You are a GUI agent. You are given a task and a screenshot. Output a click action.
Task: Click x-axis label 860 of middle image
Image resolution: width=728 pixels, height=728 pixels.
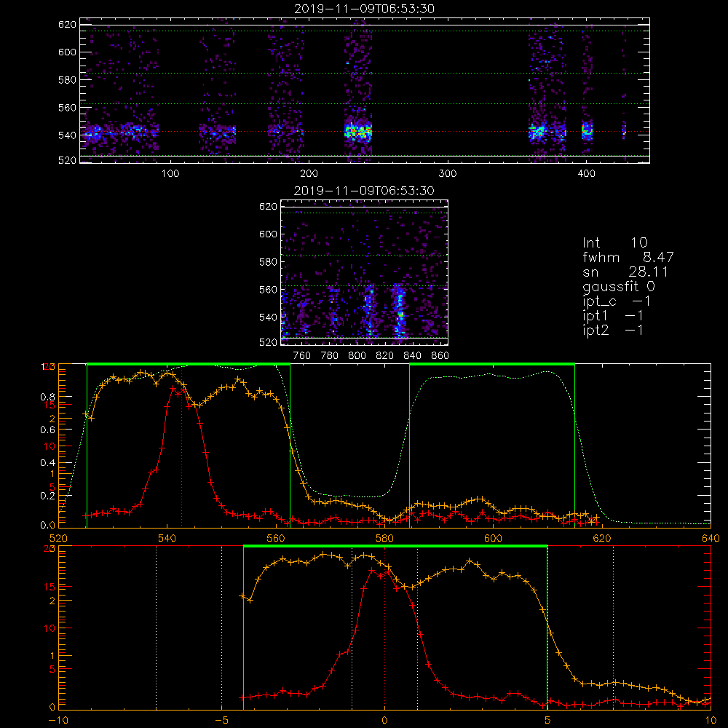[x=440, y=356]
